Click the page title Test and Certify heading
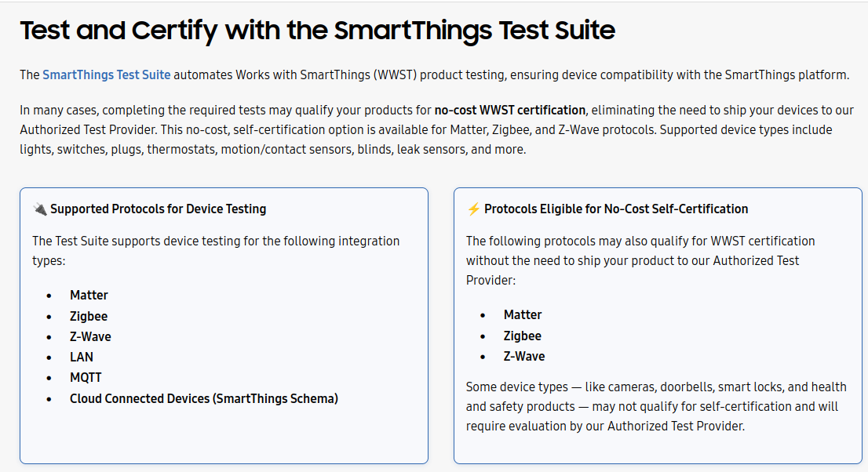The image size is (868, 472). [317, 31]
